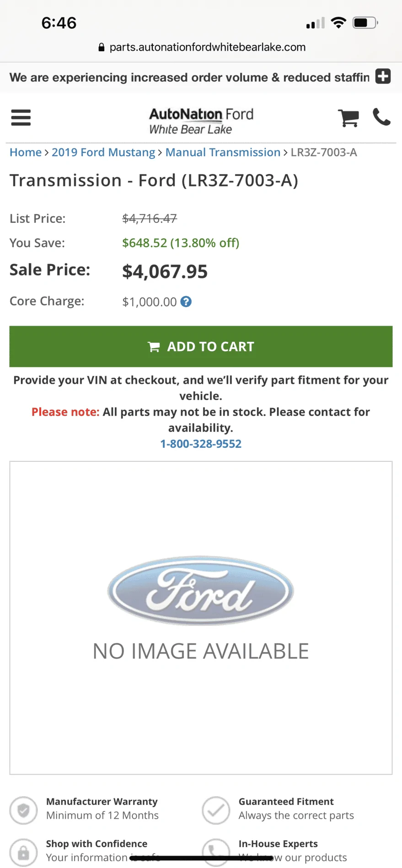Image resolution: width=402 pixels, height=868 pixels.
Task: Call the 1-800-328-9552 phone link
Action: tap(201, 444)
